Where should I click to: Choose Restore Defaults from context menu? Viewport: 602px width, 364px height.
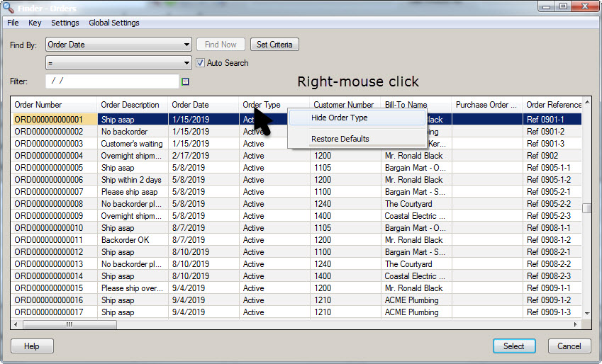[x=357, y=139]
